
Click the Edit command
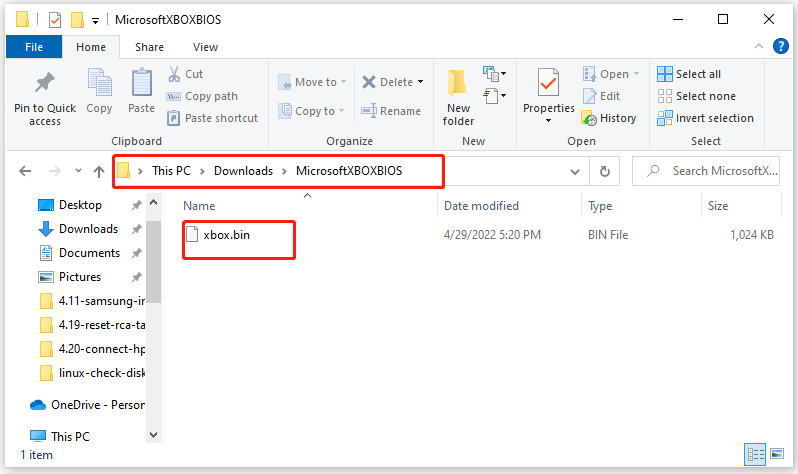pyautogui.click(x=602, y=96)
